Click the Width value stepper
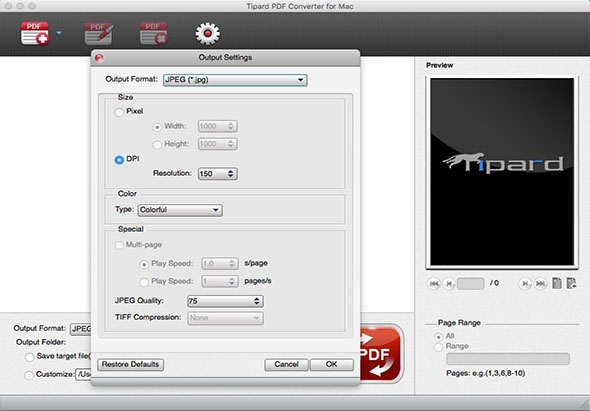 pyautogui.click(x=231, y=126)
